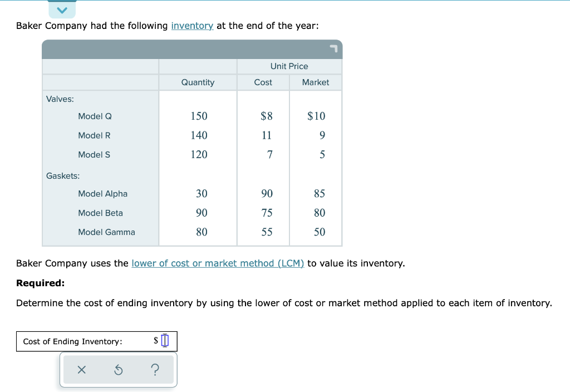Select the Quantity column header

pos(198,82)
